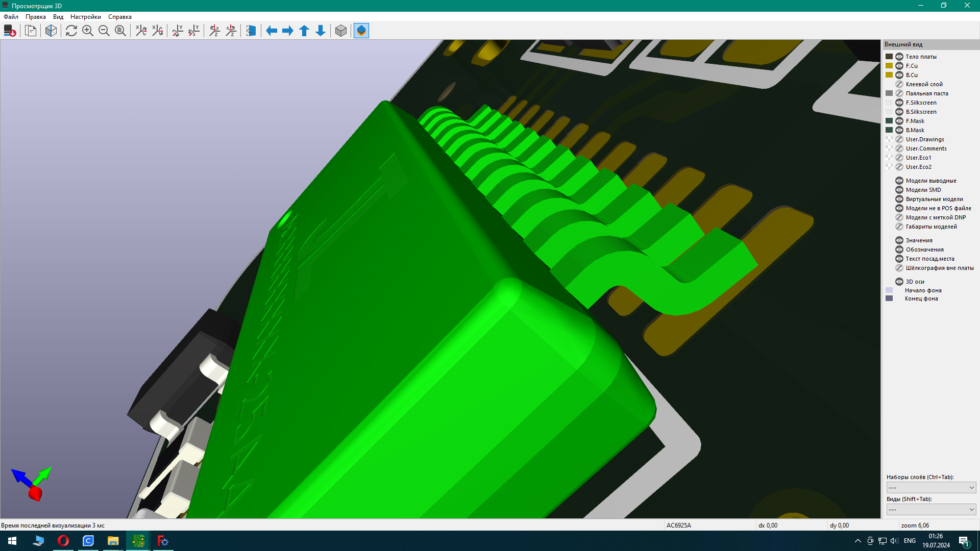Open Наборы слоёв presets dropdown
Image resolution: width=980 pixels, height=551 pixels.
(x=931, y=488)
